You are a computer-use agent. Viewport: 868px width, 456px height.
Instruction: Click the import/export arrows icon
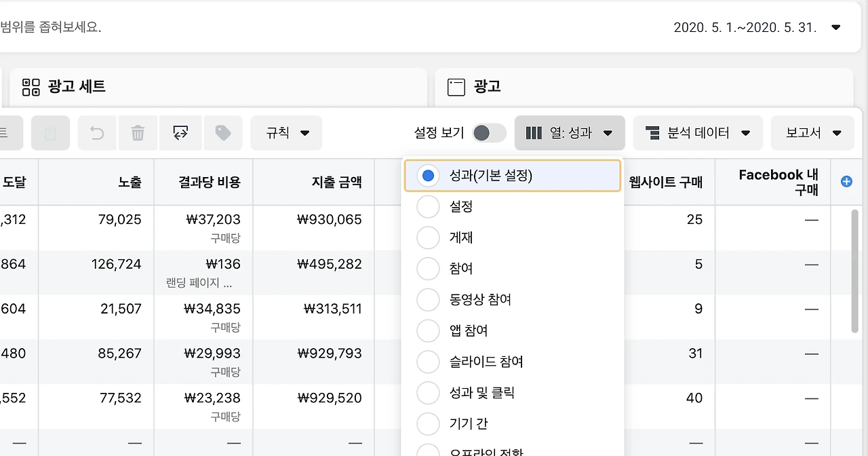180,133
